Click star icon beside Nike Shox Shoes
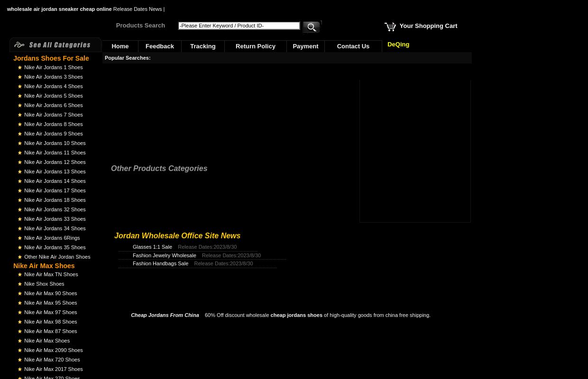Viewport: 588px width, 379px height. pos(20,284)
